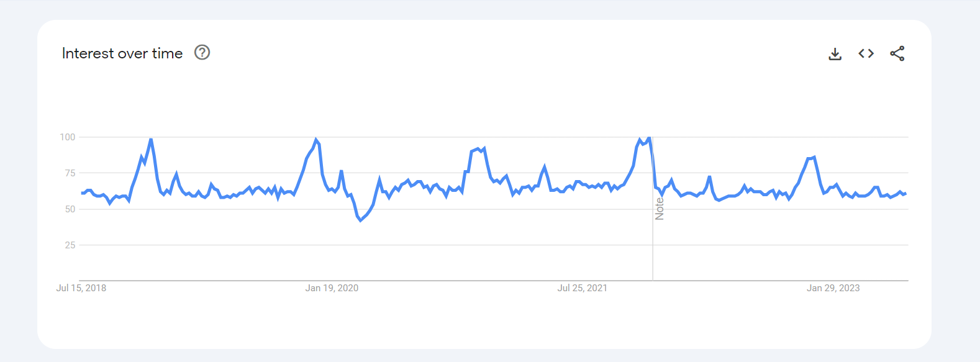Select the Jan 29, 2023 date label
Image resolution: width=980 pixels, height=362 pixels.
pos(833,288)
